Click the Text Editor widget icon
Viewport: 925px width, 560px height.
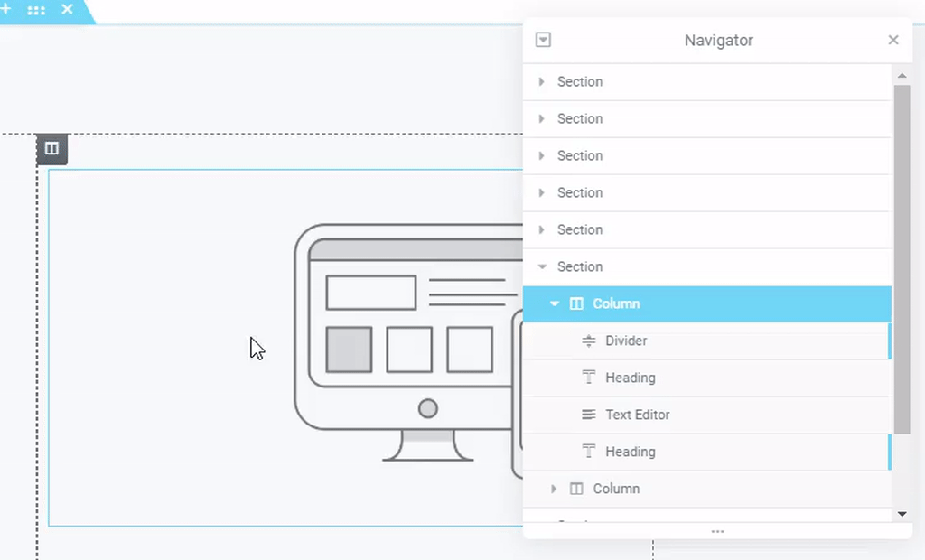click(x=589, y=415)
